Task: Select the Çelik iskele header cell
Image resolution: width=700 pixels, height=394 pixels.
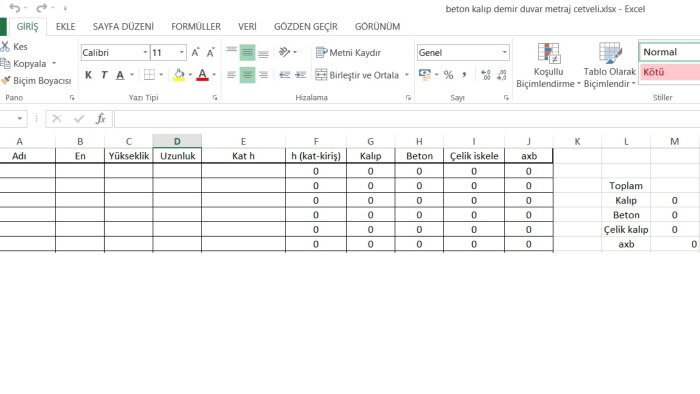Action: [x=474, y=156]
